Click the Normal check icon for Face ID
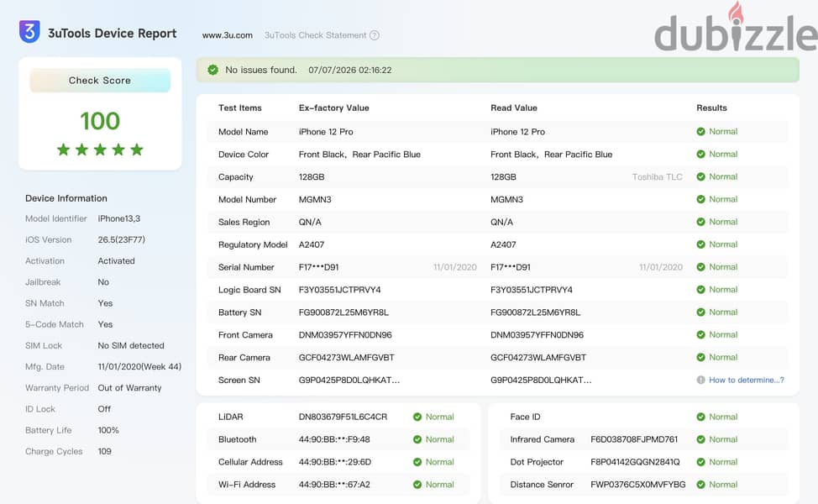Image resolution: width=818 pixels, height=504 pixels. pos(700,417)
